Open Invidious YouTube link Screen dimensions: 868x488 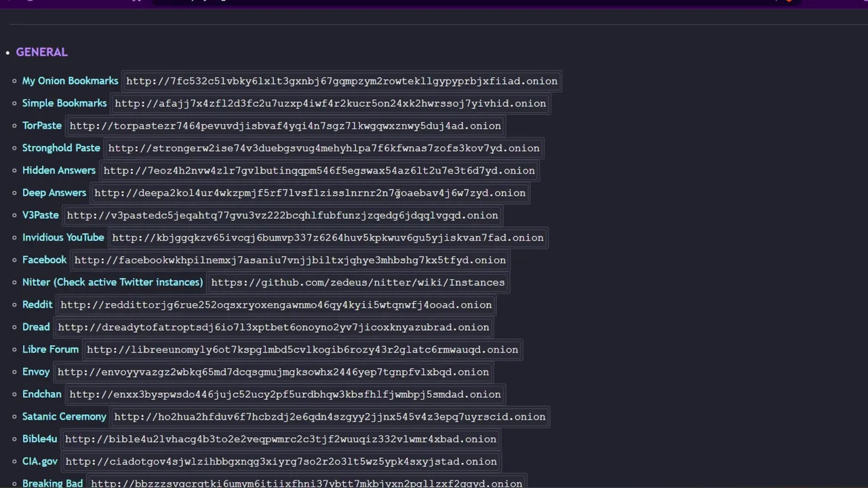coord(63,237)
